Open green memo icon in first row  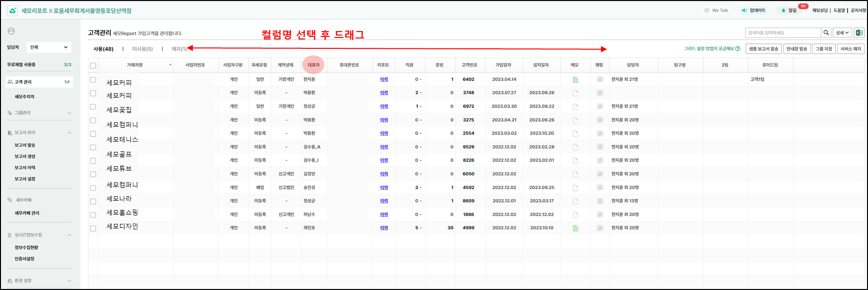[575, 79]
